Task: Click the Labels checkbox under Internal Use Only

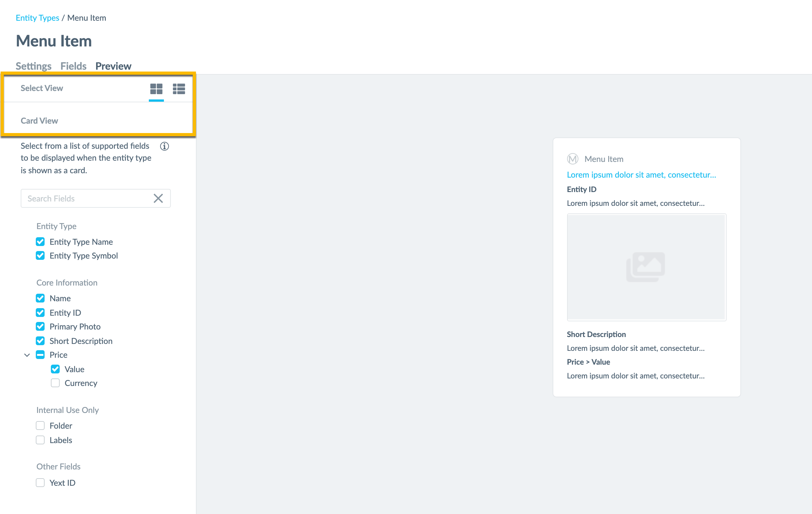Action: (x=40, y=439)
